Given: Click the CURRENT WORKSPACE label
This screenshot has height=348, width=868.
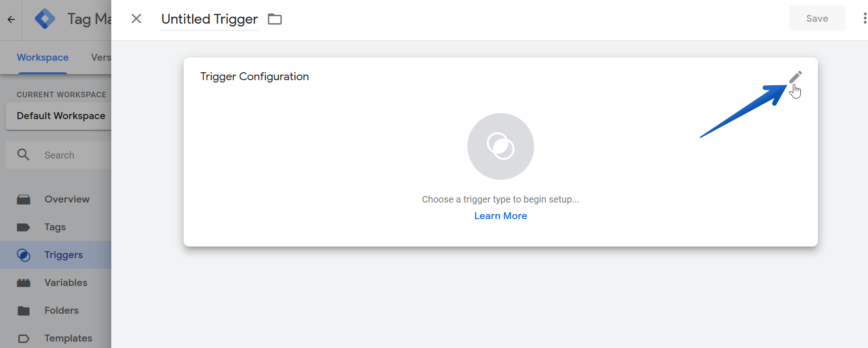Looking at the screenshot, I should (x=62, y=95).
